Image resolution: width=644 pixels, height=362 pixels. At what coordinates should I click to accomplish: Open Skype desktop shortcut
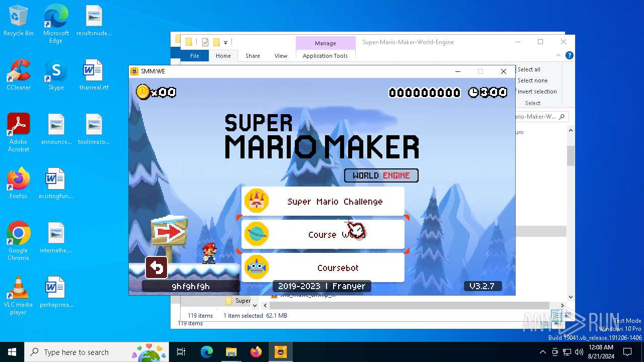point(56,75)
